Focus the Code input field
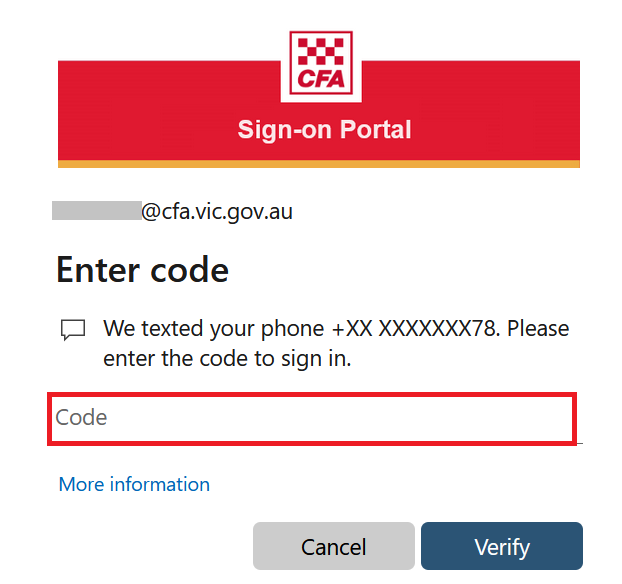The width and height of the screenshot is (622, 584). click(x=312, y=419)
